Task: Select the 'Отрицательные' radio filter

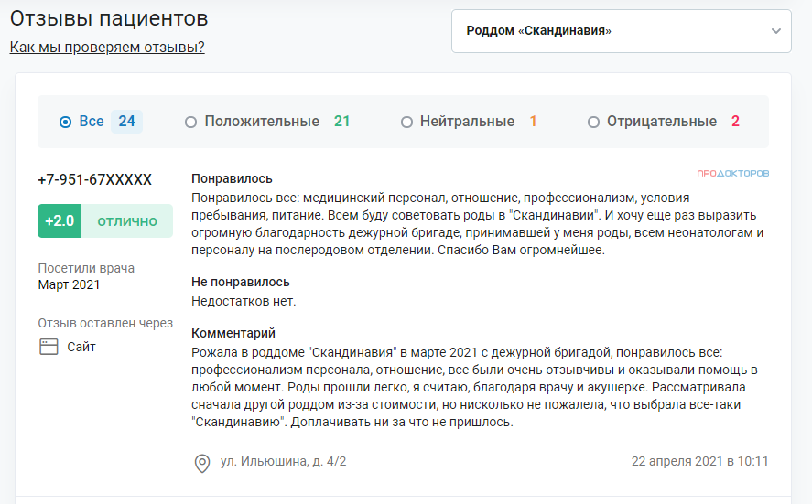Action: pyautogui.click(x=593, y=123)
